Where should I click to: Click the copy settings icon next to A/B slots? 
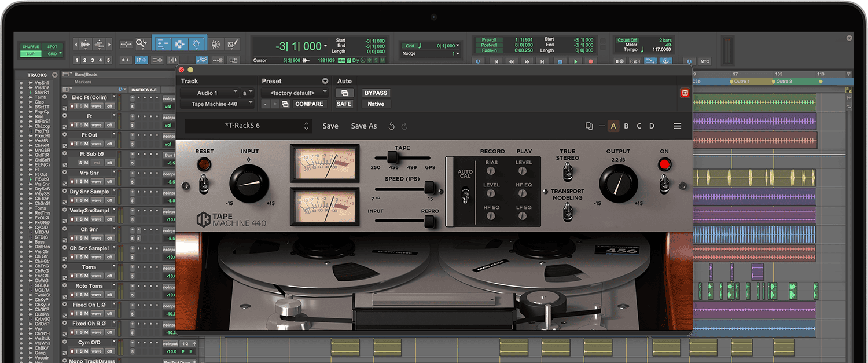tap(589, 126)
